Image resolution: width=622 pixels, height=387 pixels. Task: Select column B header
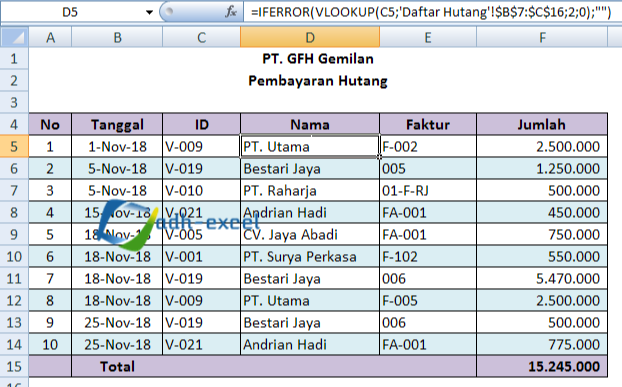(x=117, y=38)
